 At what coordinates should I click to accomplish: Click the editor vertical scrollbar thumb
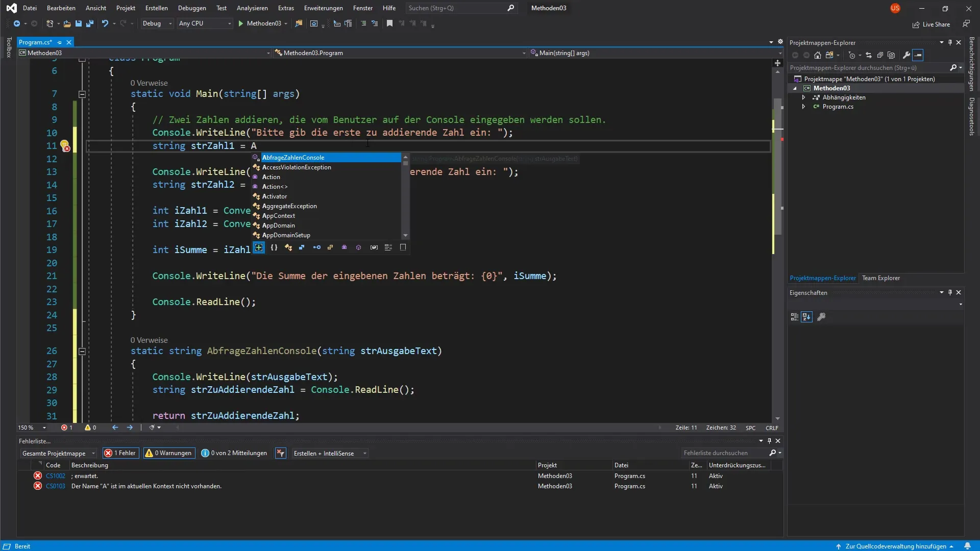[777, 166]
